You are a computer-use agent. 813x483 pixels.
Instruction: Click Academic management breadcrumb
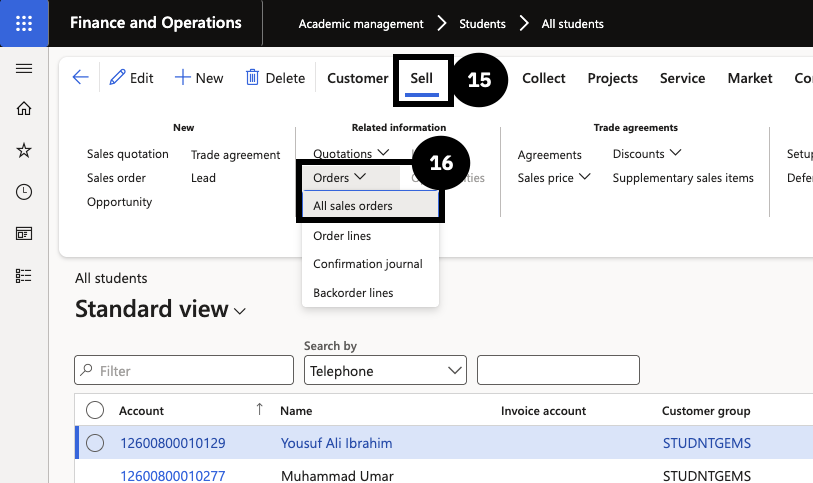pyautogui.click(x=361, y=24)
